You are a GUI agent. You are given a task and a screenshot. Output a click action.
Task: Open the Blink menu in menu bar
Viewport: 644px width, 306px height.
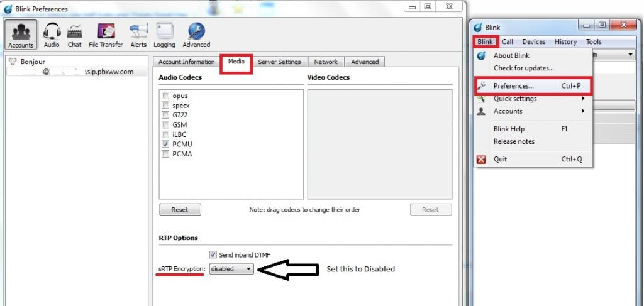[485, 42]
